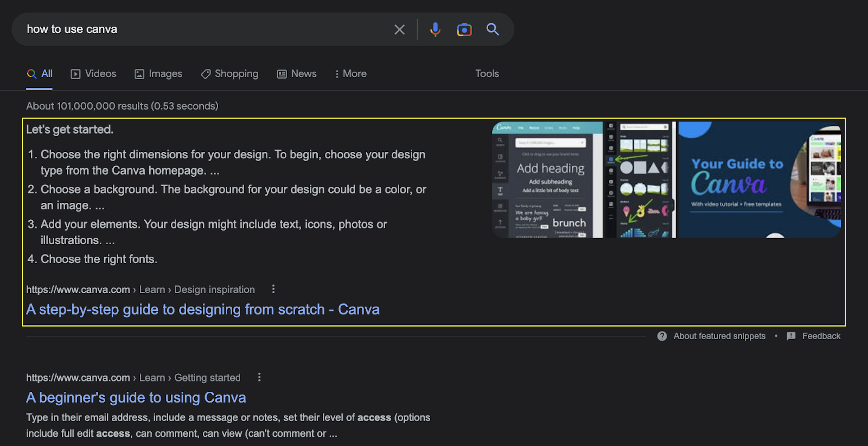Open the search Tools menu

(x=487, y=74)
